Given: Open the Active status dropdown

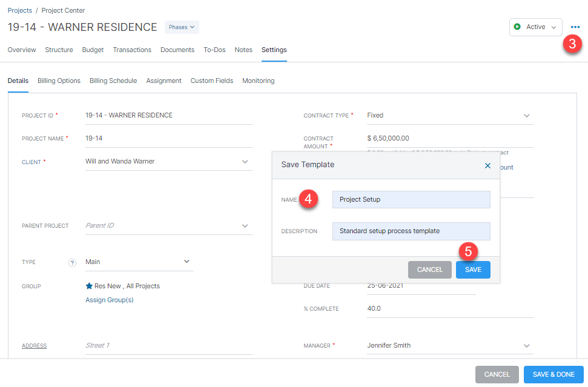Looking at the screenshot, I should pyautogui.click(x=535, y=27).
